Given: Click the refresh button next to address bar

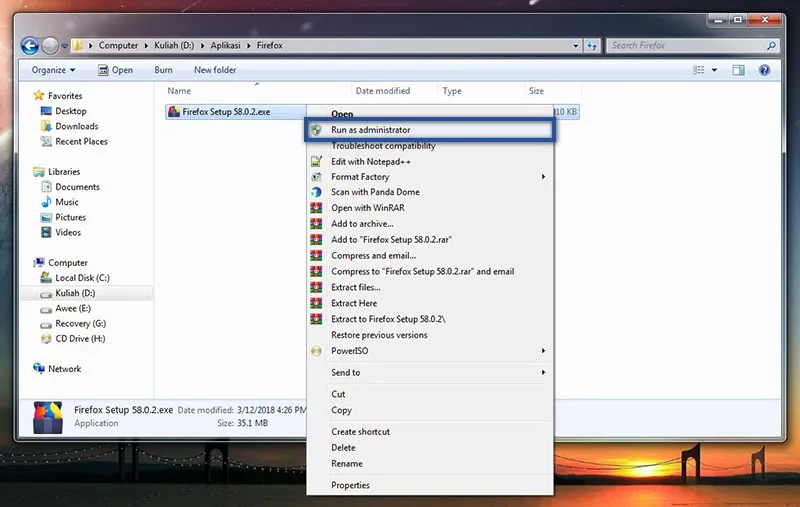Looking at the screenshot, I should point(592,45).
